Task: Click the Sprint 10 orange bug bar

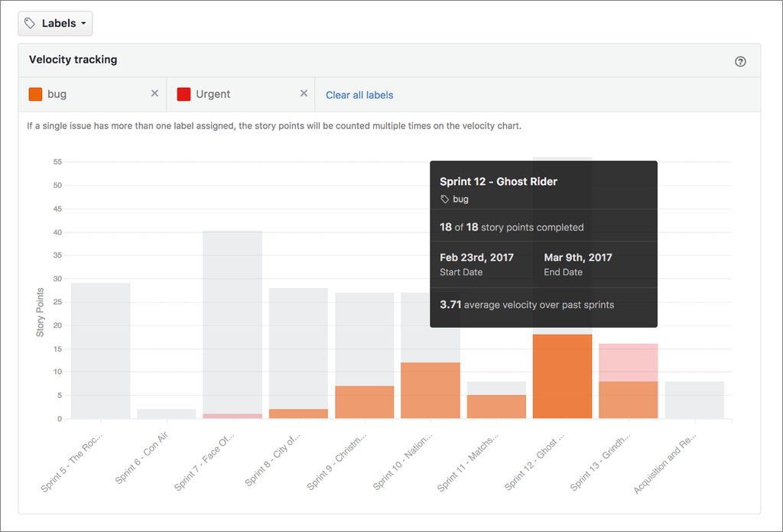Action: coord(430,391)
